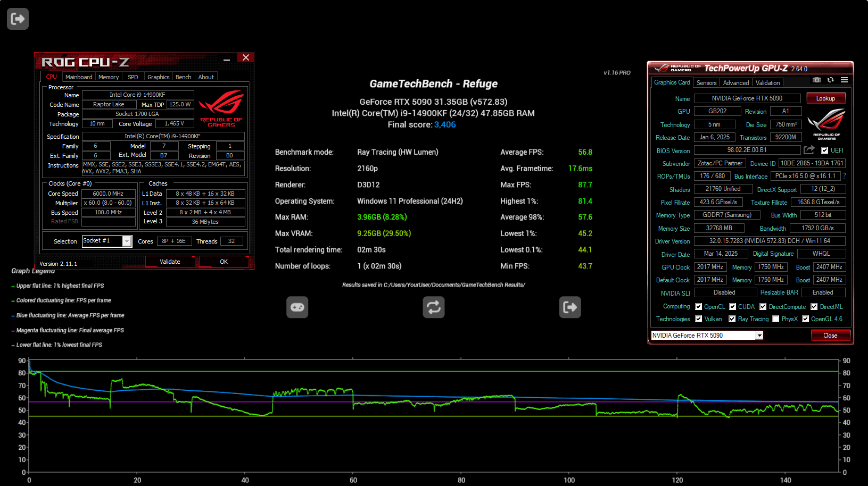
Task: Click the Package field 'Socket 1700 LGA'
Action: tap(137, 114)
